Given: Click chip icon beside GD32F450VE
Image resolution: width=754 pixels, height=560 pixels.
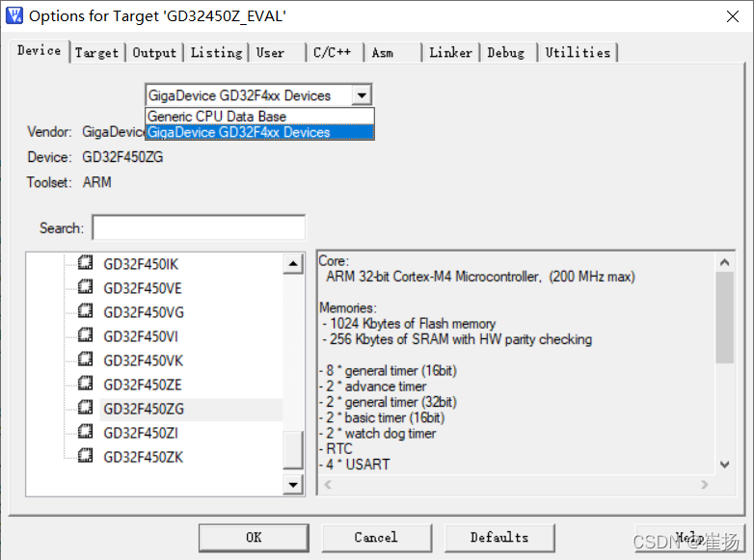Looking at the screenshot, I should pyautogui.click(x=85, y=287).
